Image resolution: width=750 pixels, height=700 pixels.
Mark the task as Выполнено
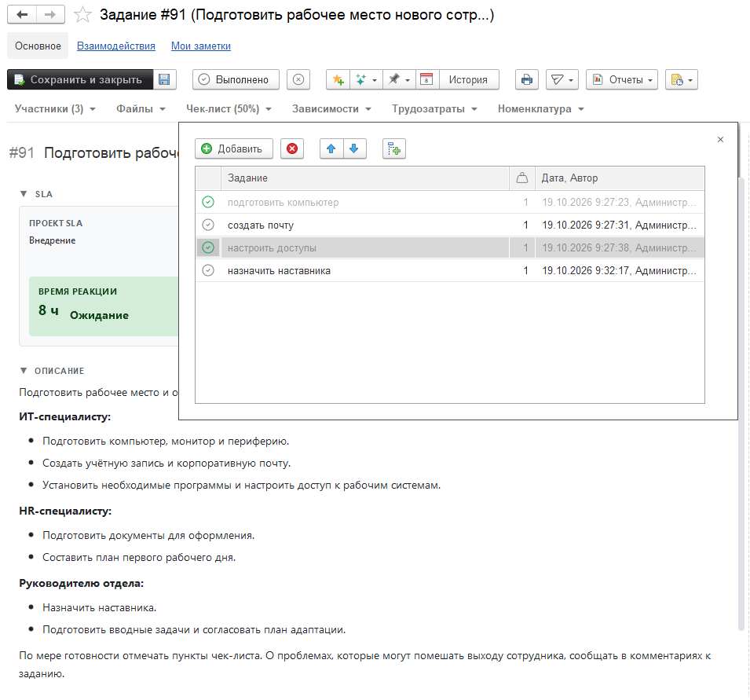(x=236, y=79)
